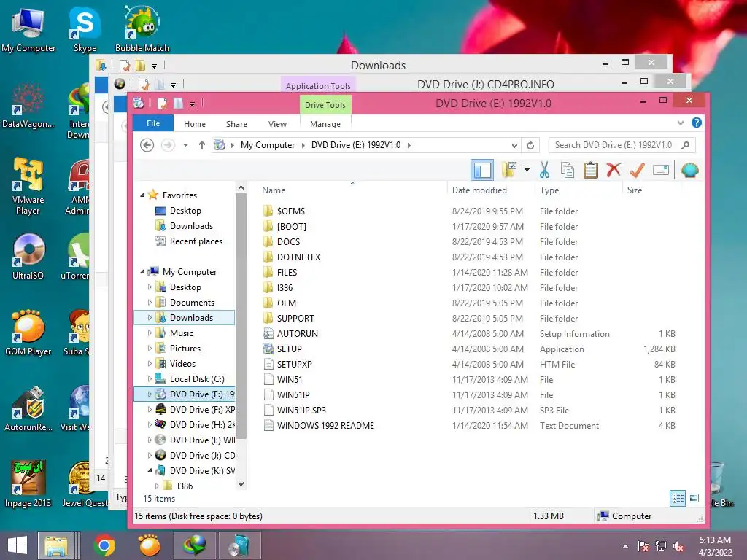Select the AUTORUN setup information file
Image resolution: width=747 pixels, height=560 pixels.
point(298,333)
